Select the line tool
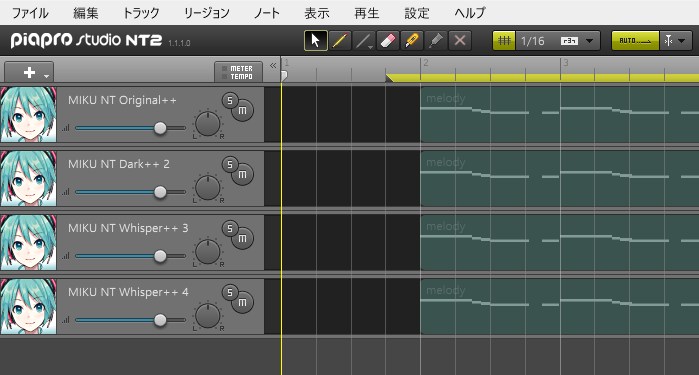This screenshot has height=375, width=699. 363,41
